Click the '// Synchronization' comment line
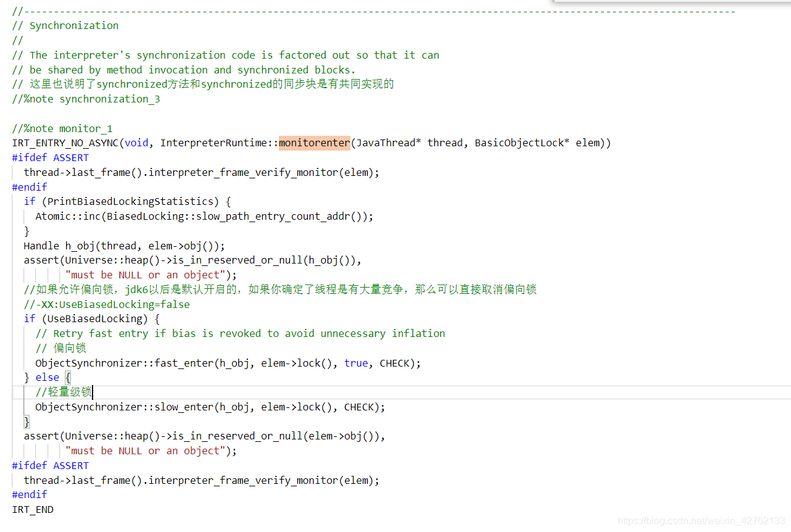The height and width of the screenshot is (532, 791). tap(65, 26)
